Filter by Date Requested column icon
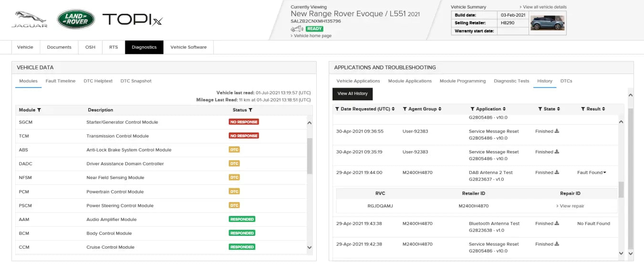The width and height of the screenshot is (644, 273). click(x=337, y=109)
